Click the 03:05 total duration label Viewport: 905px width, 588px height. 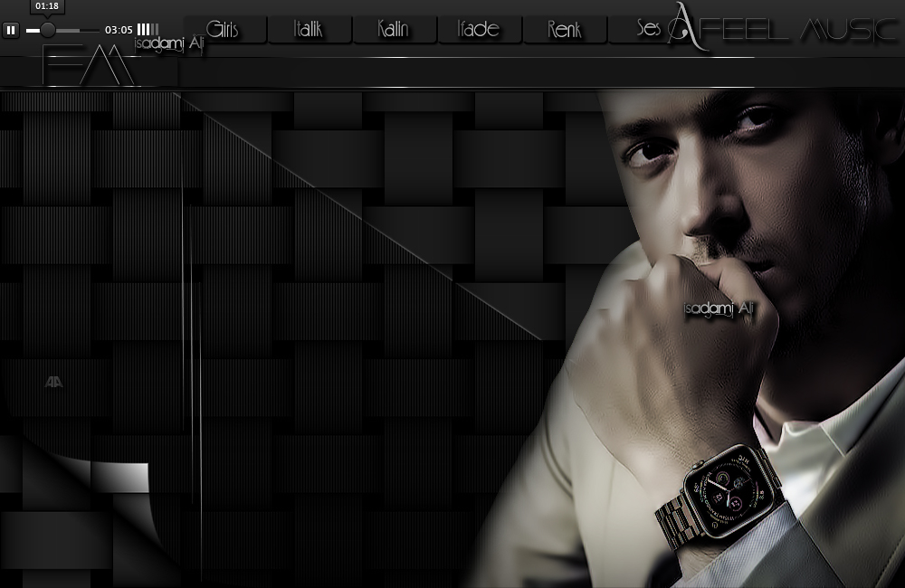[x=119, y=30]
